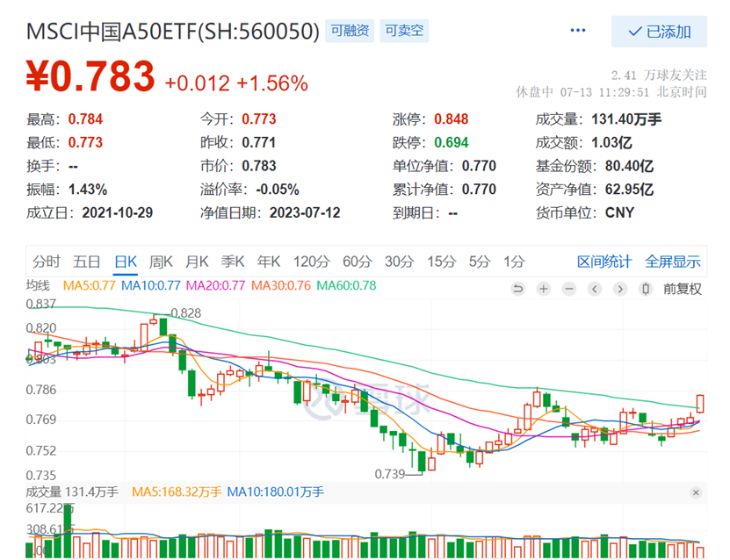Move chart left with the left arrow icon
Image resolution: width=730 pixels, height=560 pixels.
tap(595, 290)
